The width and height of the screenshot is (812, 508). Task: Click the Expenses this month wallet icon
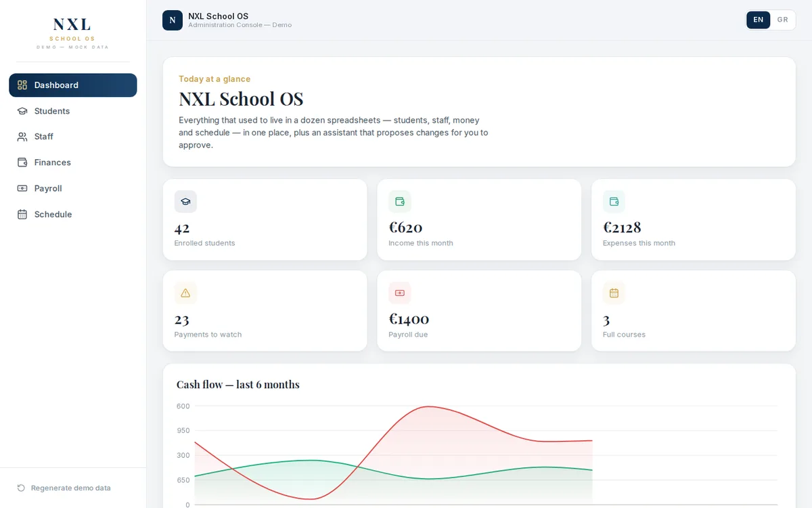tap(614, 202)
